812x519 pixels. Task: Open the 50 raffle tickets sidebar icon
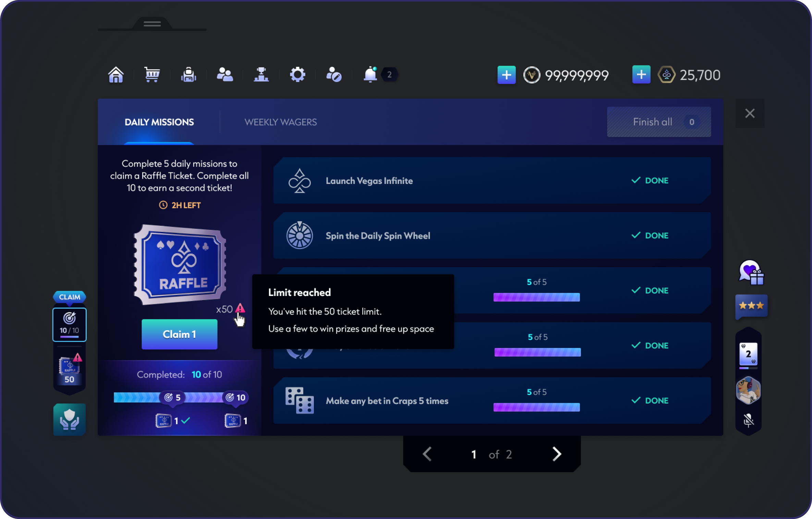[70, 369]
